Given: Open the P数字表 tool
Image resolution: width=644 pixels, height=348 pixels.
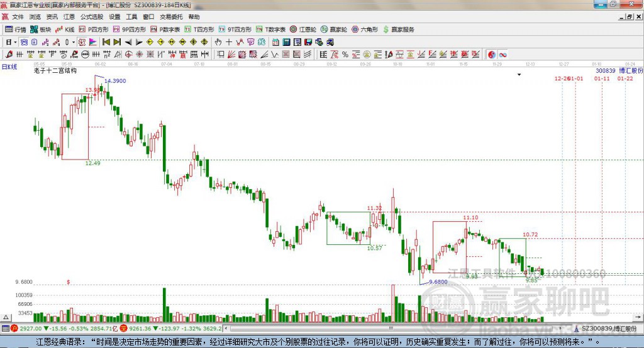Looking at the screenshot, I should point(165,30).
